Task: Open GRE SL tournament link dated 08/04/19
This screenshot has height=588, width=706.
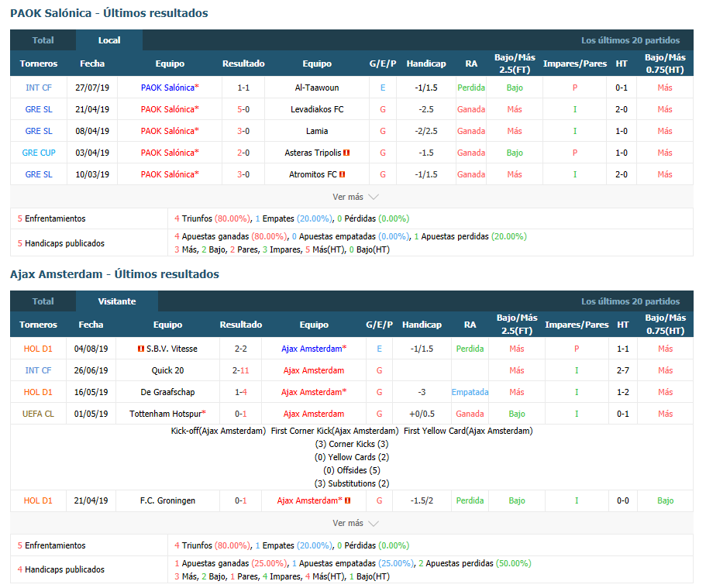Action: click(39, 131)
